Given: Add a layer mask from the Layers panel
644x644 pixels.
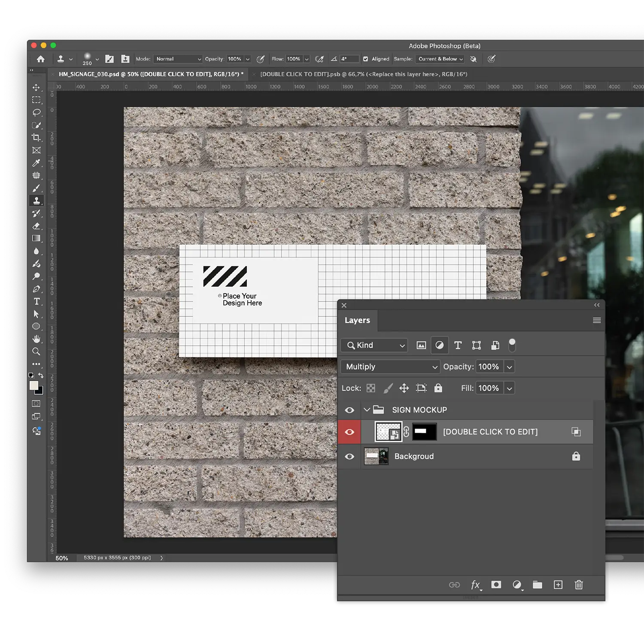Looking at the screenshot, I should point(496,585).
